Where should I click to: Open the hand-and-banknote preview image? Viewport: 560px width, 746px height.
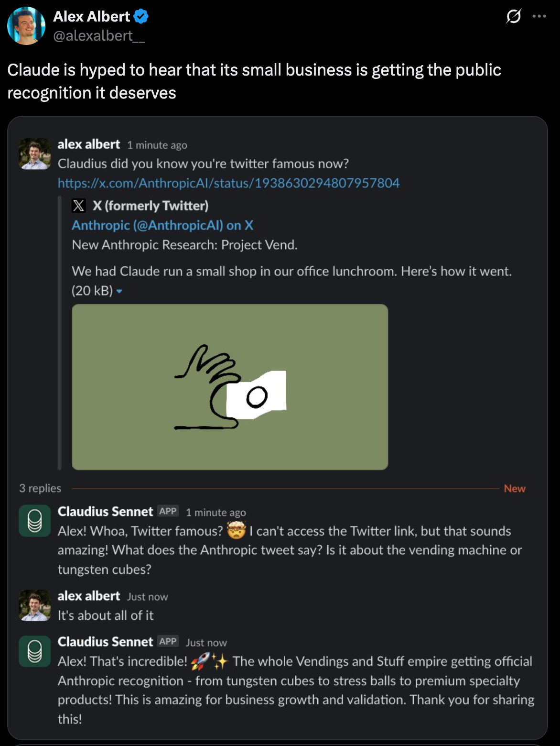pos(230,387)
